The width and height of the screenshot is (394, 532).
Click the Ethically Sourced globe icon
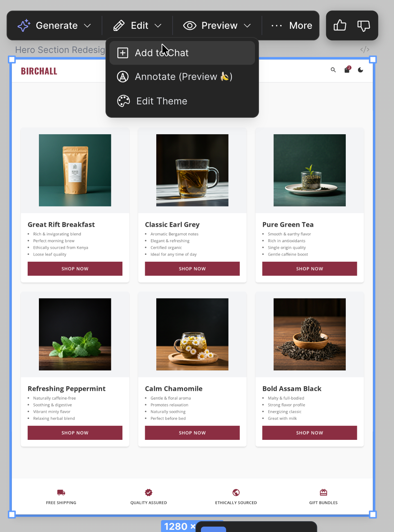pyautogui.click(x=236, y=492)
